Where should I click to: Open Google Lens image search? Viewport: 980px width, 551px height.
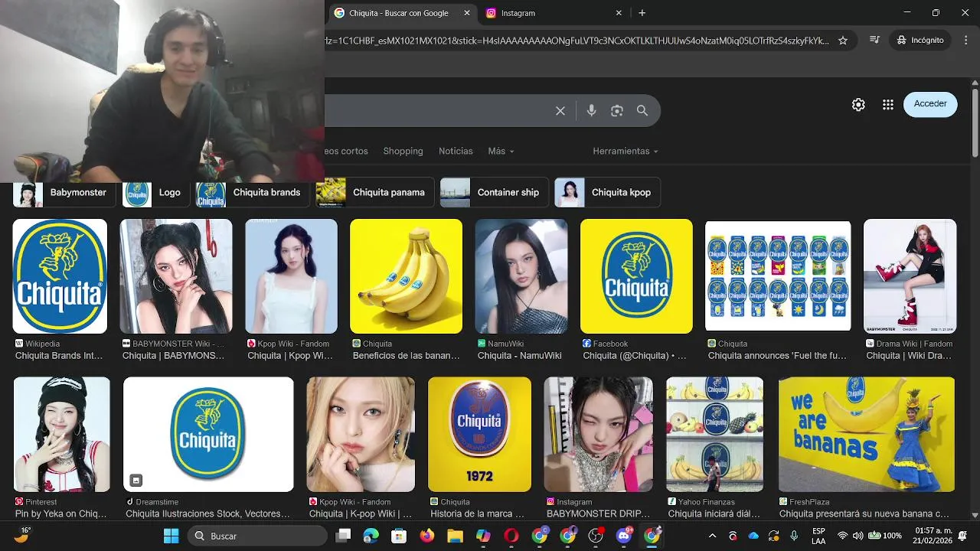(617, 111)
